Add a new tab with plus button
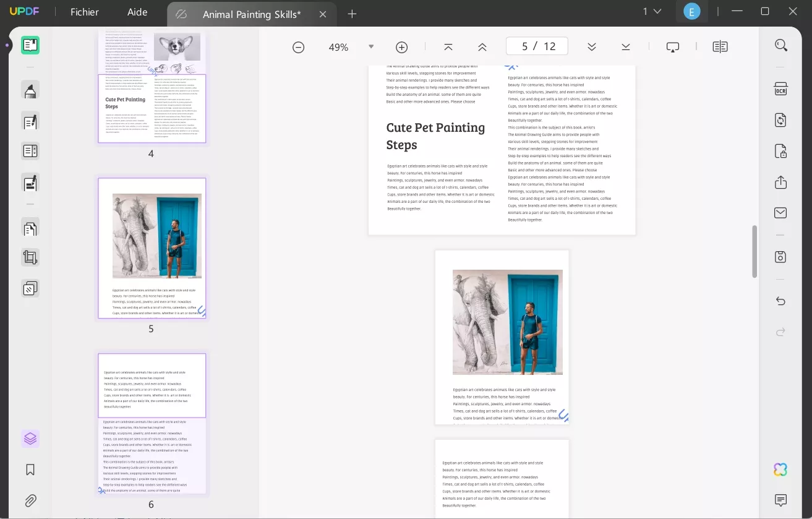The width and height of the screenshot is (812, 519). (352, 14)
